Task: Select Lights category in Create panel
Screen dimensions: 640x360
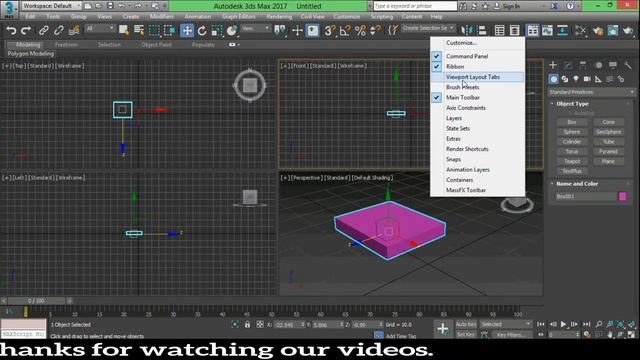Action: pyautogui.click(x=576, y=79)
